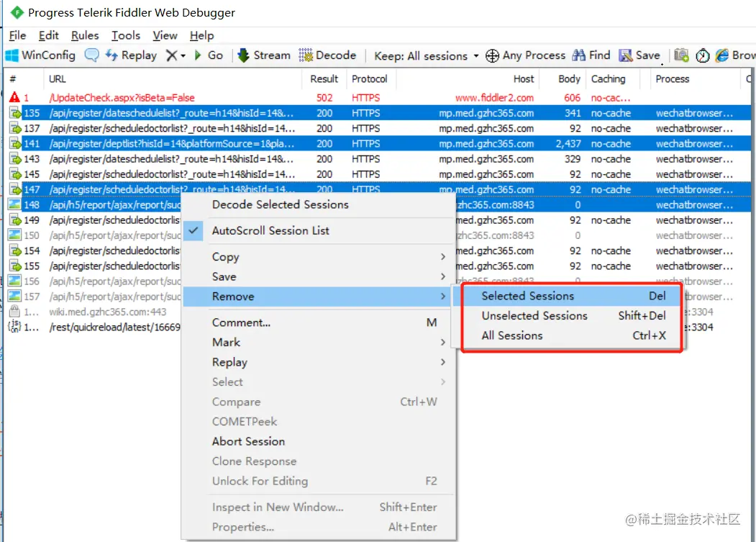This screenshot has height=542, width=756.
Task: Click the Remove X toolbar icon
Action: [x=171, y=55]
